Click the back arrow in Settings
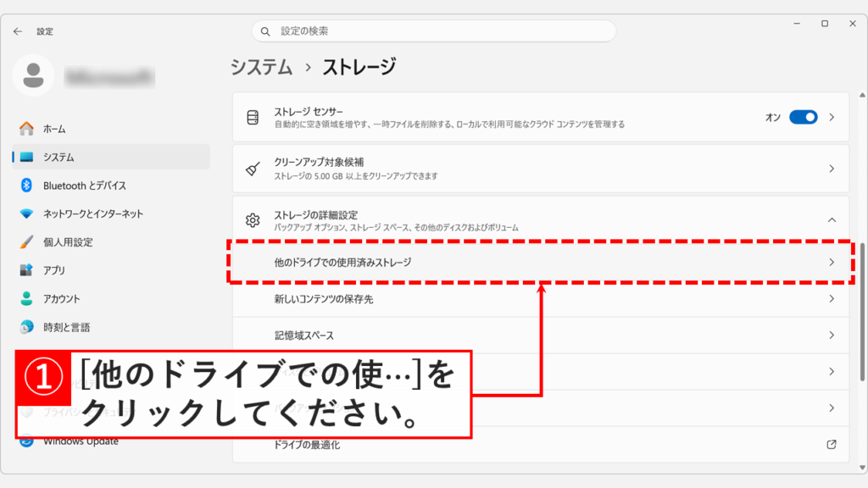Viewport: 868px width, 488px height. point(18,31)
